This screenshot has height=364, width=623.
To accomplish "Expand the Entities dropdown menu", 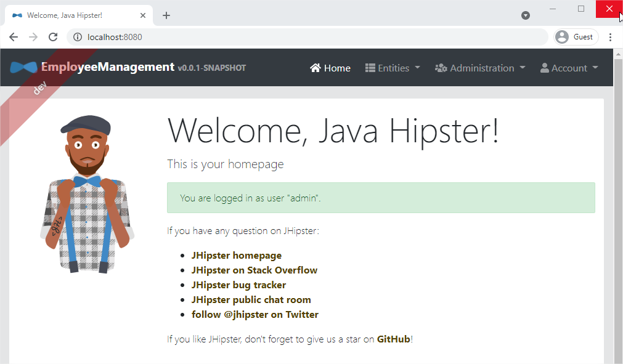I will [x=393, y=68].
